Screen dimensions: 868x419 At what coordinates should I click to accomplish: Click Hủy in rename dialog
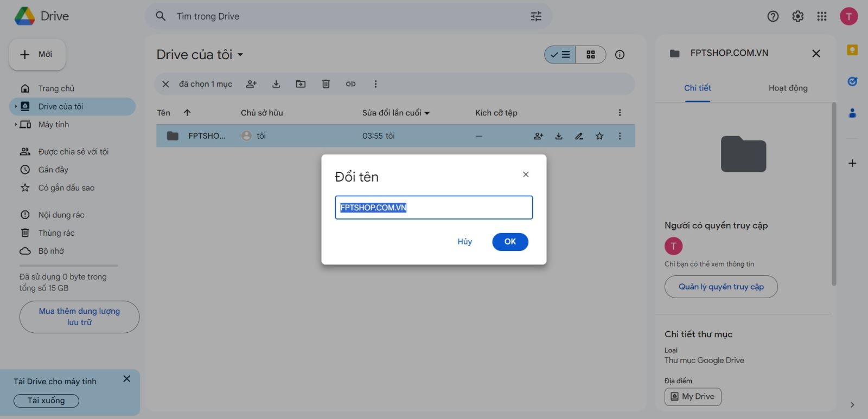point(464,242)
